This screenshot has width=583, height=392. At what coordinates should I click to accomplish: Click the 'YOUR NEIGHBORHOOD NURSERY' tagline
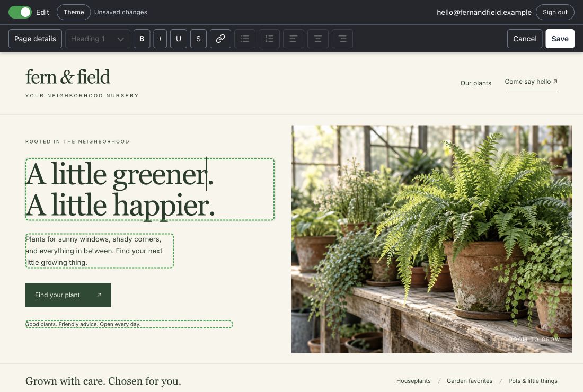click(x=82, y=96)
